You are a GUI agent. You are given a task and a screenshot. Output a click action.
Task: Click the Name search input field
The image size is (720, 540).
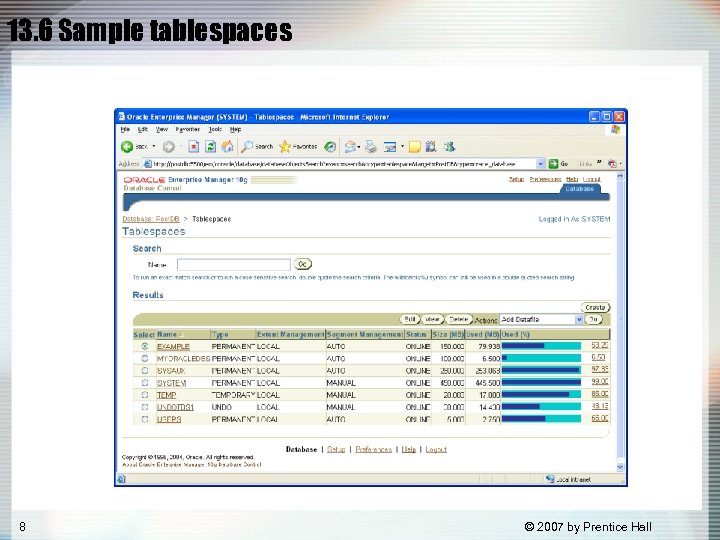pyautogui.click(x=234, y=264)
